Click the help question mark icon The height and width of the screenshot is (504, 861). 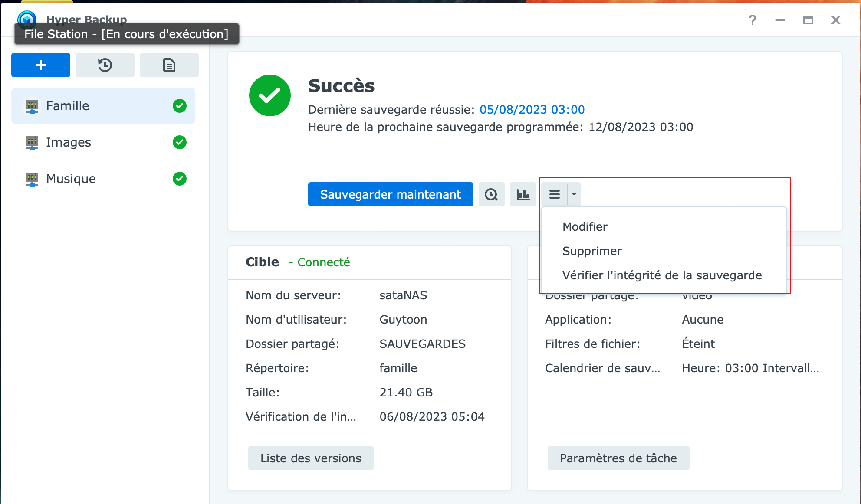(x=752, y=20)
